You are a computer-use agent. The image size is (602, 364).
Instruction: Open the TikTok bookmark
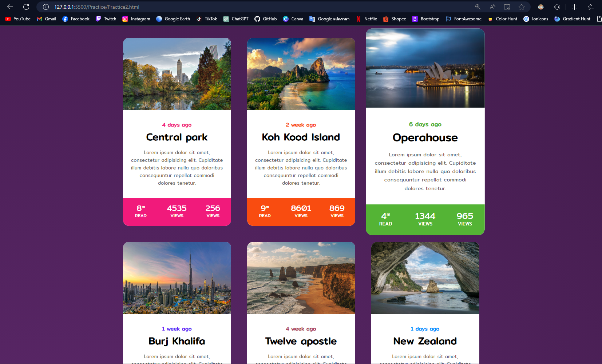click(206, 19)
